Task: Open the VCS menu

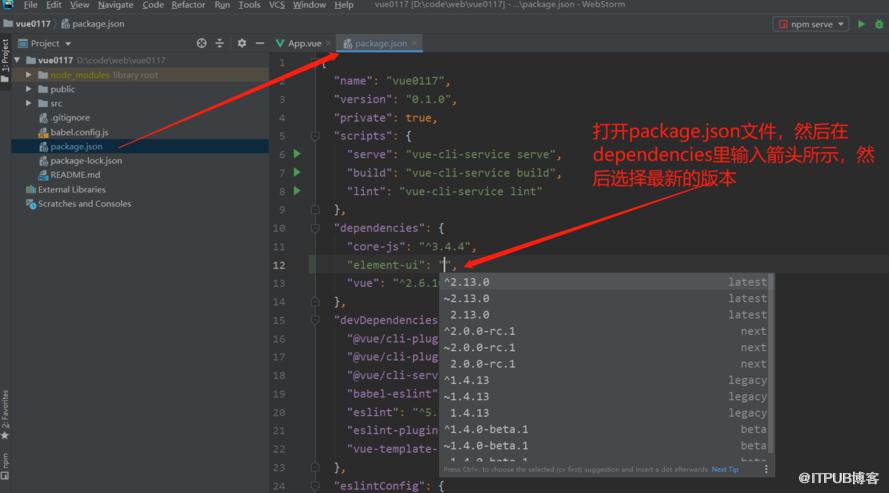Action: click(277, 5)
